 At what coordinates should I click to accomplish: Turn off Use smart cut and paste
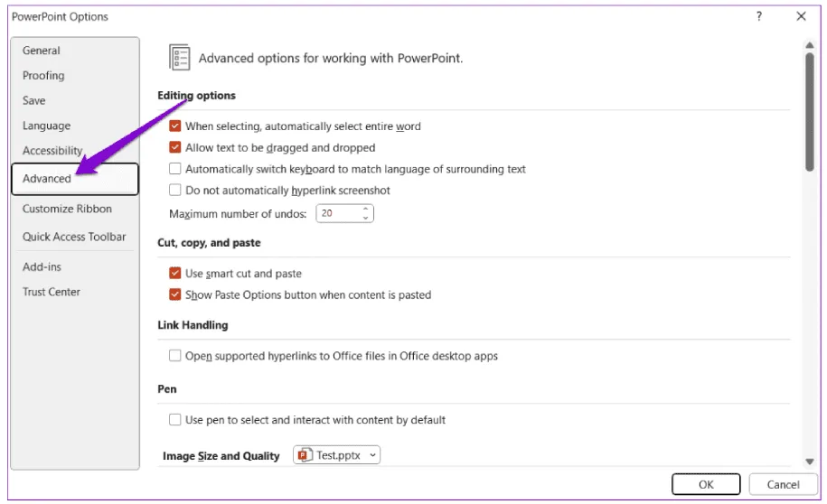pos(175,273)
